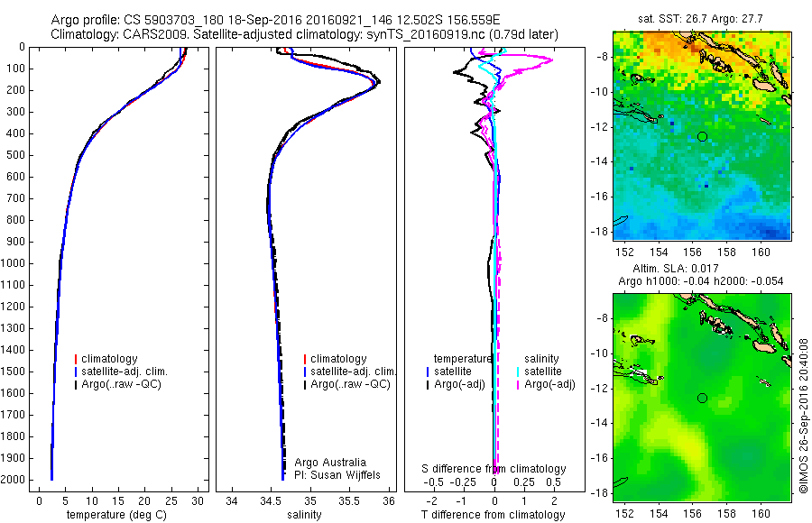Click 'climatology' legend text in temperature panel

point(109,359)
